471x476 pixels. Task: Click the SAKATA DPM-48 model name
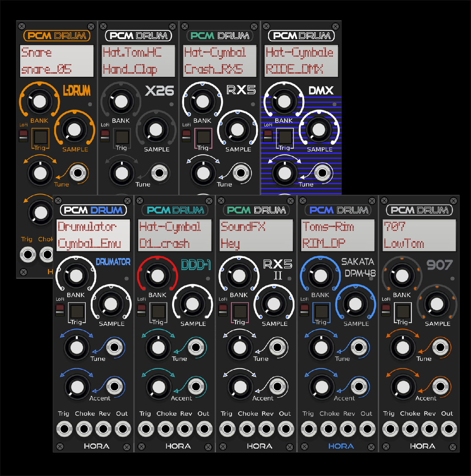[x=359, y=267]
